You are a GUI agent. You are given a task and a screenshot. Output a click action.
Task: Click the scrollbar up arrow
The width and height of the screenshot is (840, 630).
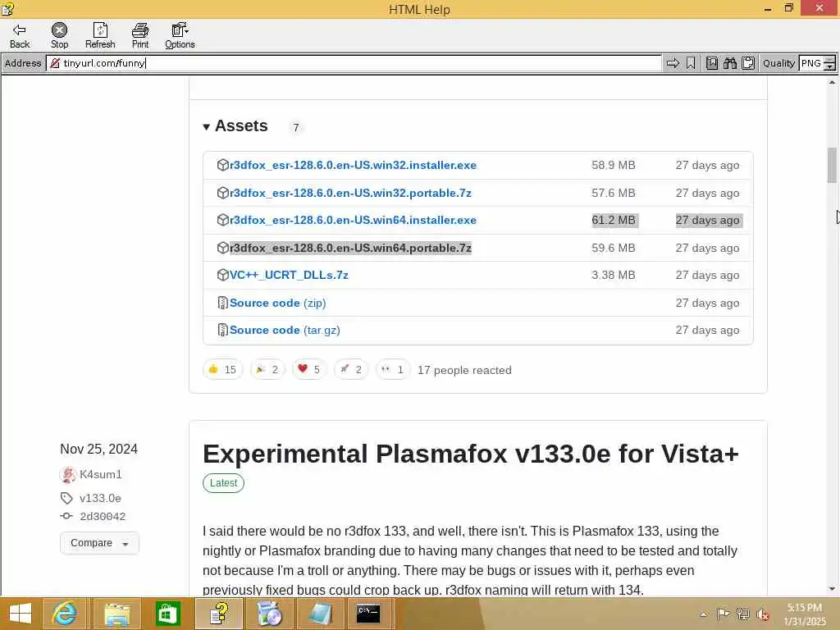[x=832, y=82]
